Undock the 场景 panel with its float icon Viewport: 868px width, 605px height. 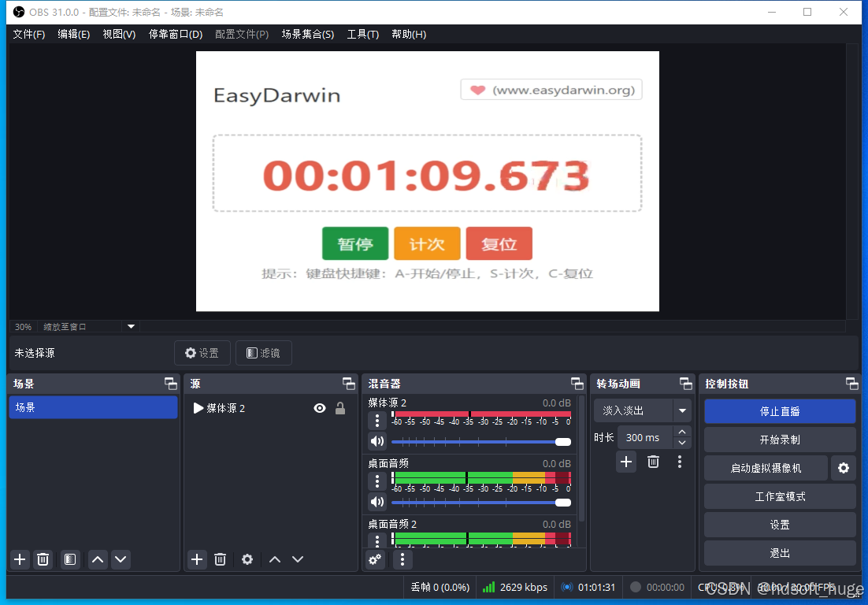click(170, 384)
